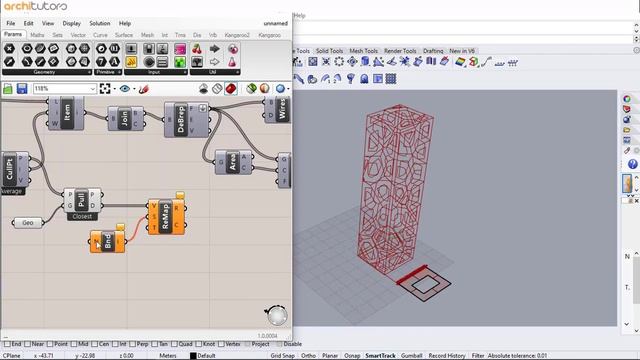640x360 pixels.
Task: Click the pink flask icon in Util
Action: click(x=232, y=62)
